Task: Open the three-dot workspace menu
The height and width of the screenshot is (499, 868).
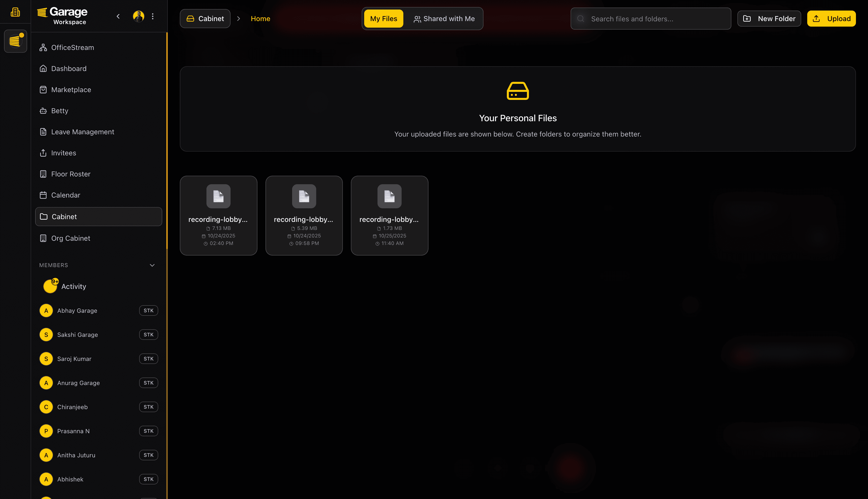Action: pyautogui.click(x=152, y=16)
